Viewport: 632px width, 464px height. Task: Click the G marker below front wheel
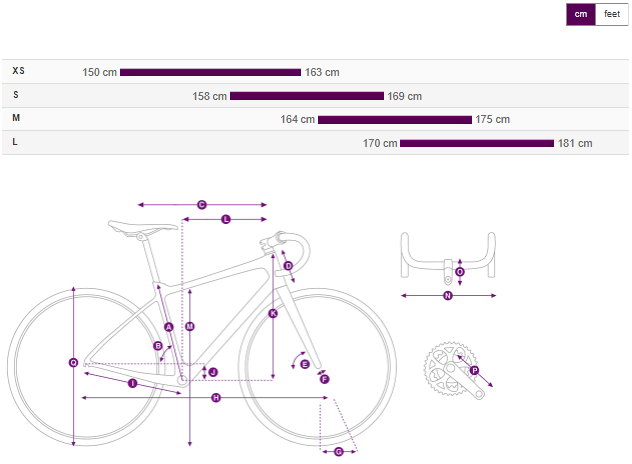(x=338, y=452)
